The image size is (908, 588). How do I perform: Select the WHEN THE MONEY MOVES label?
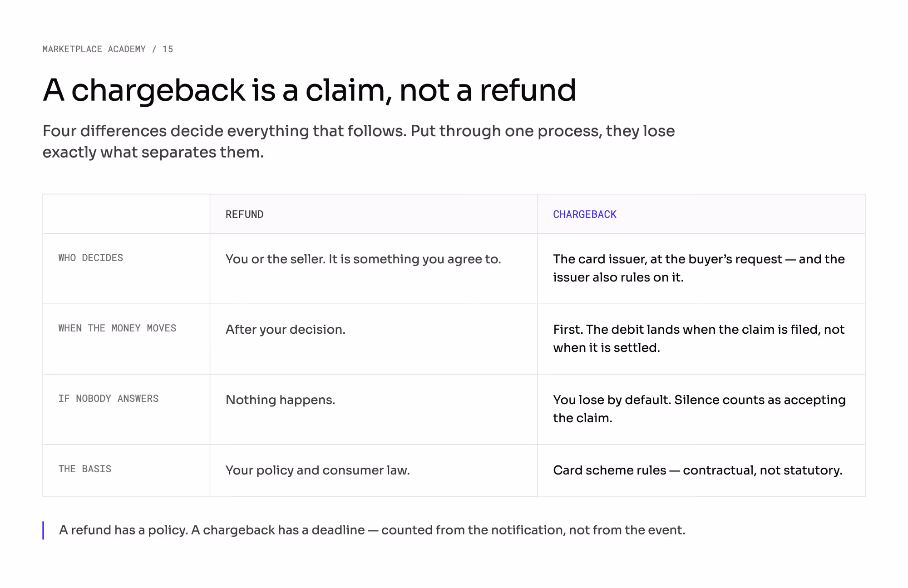coord(117,328)
